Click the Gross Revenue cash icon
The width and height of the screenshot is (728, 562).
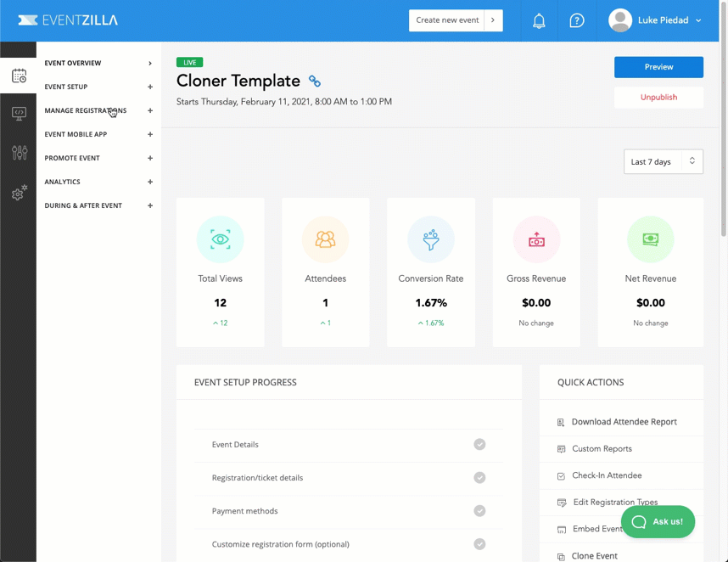(x=536, y=239)
